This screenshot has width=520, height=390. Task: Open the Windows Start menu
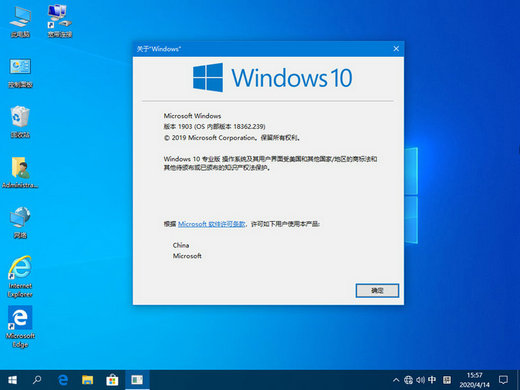(12, 380)
